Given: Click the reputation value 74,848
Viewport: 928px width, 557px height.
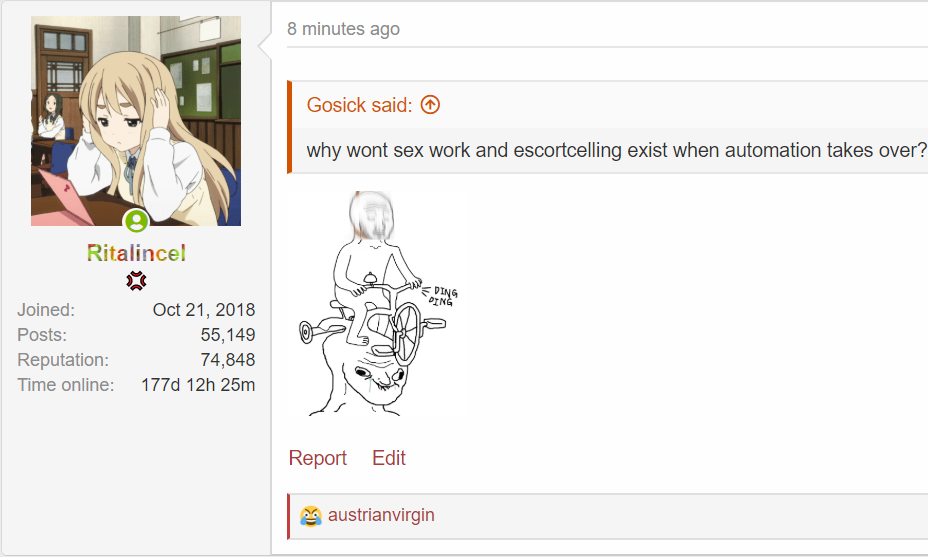Looking at the screenshot, I should (228, 360).
